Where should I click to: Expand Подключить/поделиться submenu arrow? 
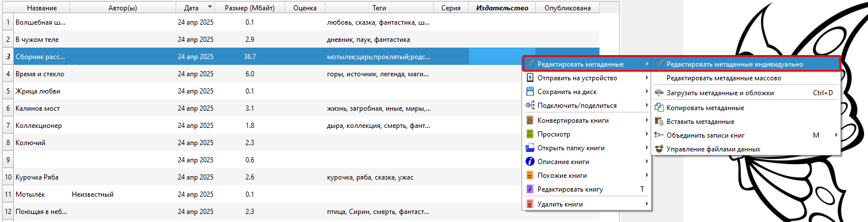click(647, 106)
